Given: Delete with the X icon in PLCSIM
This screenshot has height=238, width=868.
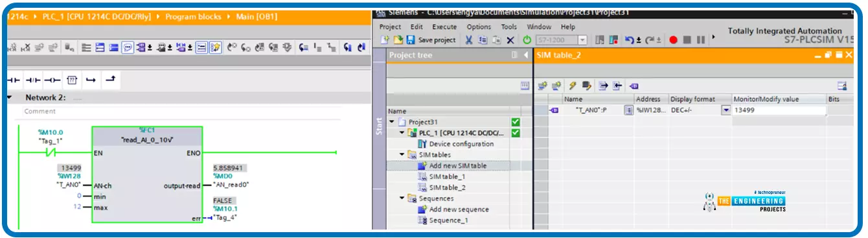Looking at the screenshot, I should click(x=510, y=40).
